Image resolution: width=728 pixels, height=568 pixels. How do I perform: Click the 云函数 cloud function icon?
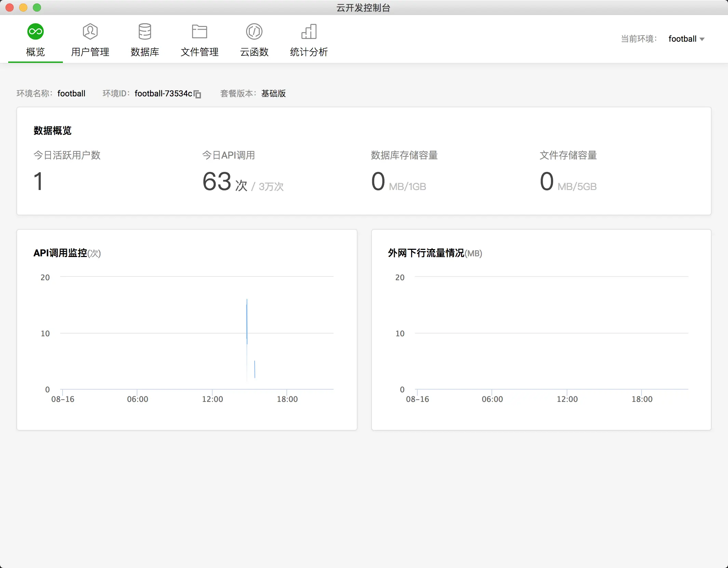(254, 31)
